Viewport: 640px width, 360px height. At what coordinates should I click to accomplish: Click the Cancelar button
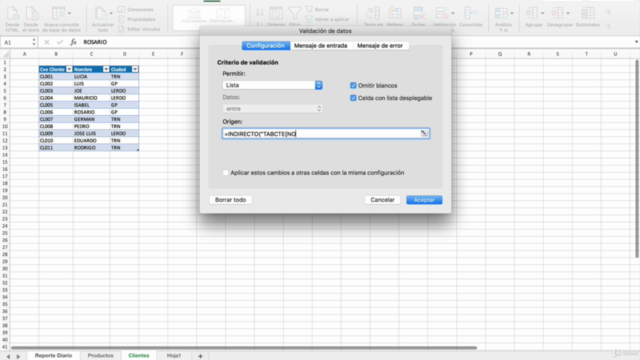382,200
